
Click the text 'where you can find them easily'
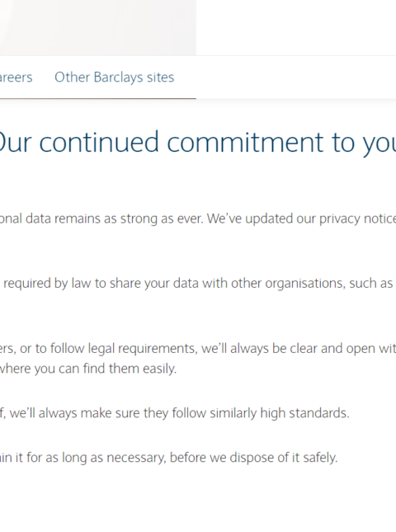(88, 369)
